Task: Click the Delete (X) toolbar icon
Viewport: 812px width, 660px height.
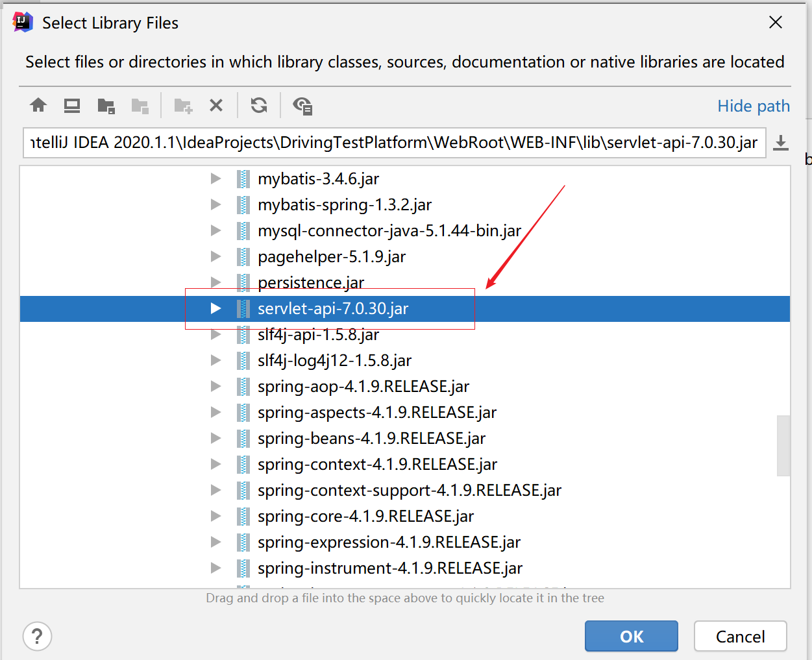Action: coord(216,105)
